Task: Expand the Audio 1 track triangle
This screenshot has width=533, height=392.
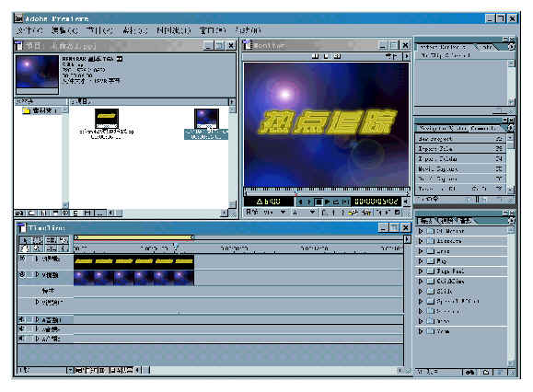Action: click(37, 319)
